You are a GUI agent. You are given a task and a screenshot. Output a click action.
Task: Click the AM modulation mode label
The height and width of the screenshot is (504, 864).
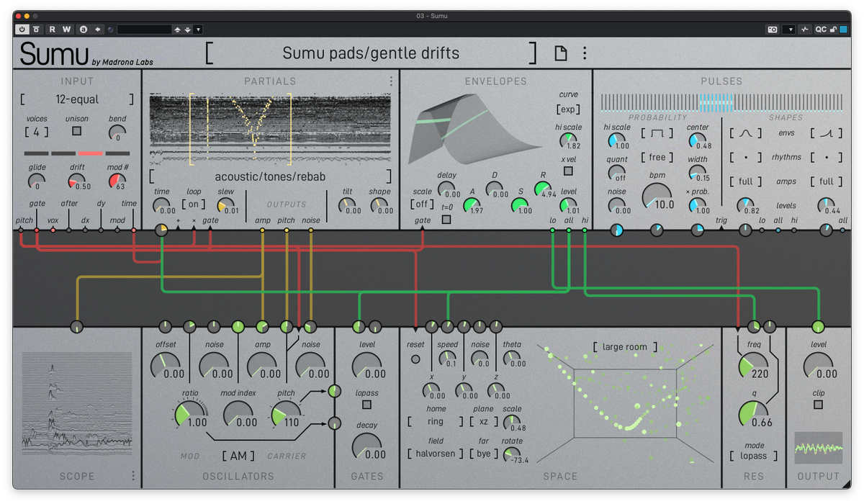[x=238, y=456]
